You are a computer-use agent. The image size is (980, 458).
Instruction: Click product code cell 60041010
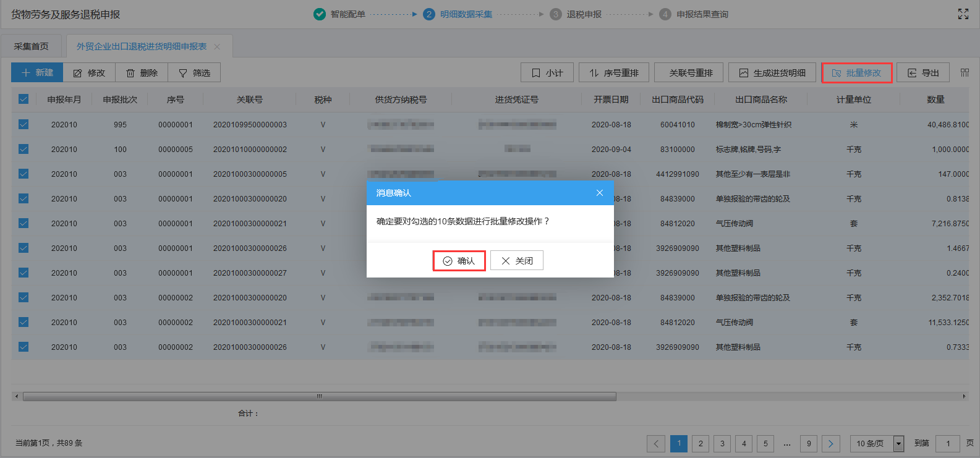pos(678,124)
